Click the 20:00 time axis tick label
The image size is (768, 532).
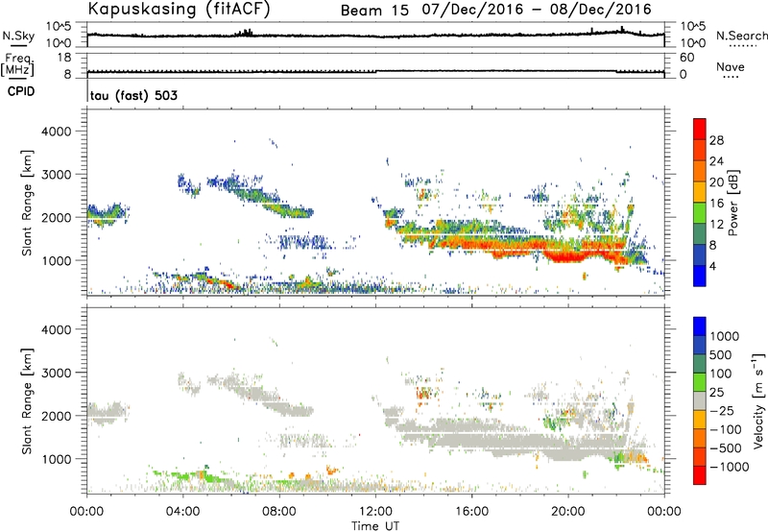(568, 512)
